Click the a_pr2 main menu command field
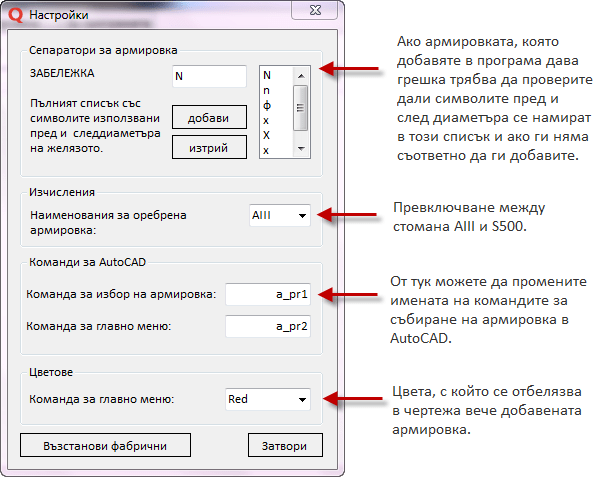This screenshot has height=477, width=611. (267, 325)
